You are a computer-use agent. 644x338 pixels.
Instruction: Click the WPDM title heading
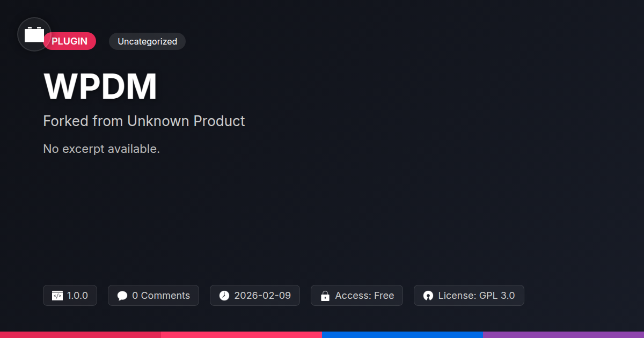100,86
